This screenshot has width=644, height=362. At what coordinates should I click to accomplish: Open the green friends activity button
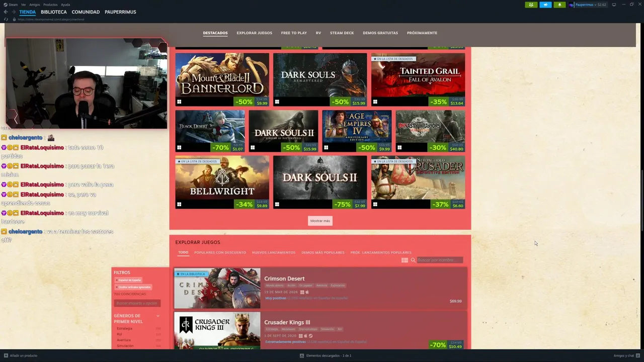point(531,5)
